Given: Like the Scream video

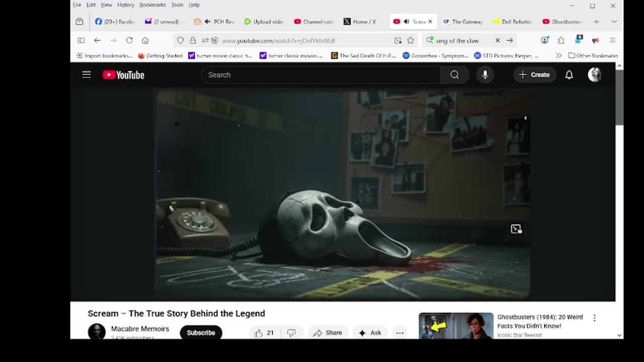Looking at the screenshot, I should click(x=264, y=333).
